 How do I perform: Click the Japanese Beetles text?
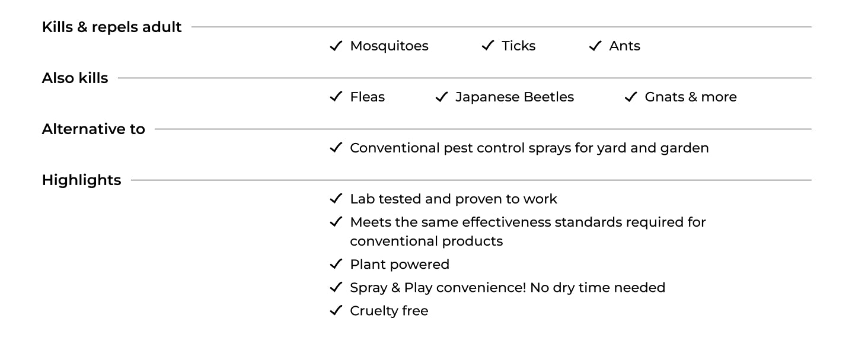click(515, 97)
